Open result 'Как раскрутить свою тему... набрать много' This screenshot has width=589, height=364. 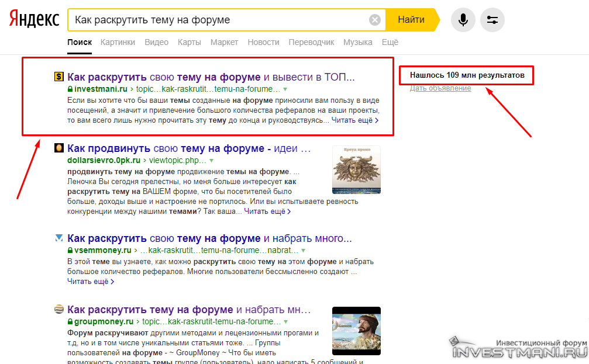point(209,238)
